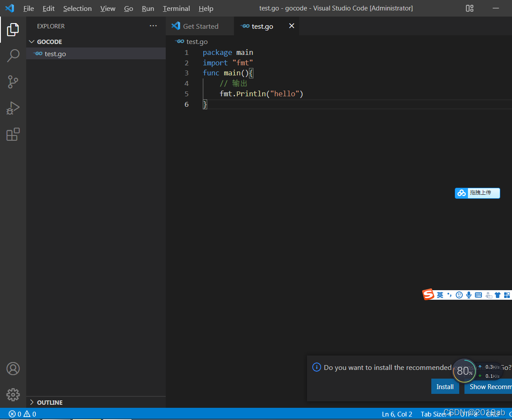Click line number 1 in the gutter
Screen dimensions: 512x420
coord(187,52)
